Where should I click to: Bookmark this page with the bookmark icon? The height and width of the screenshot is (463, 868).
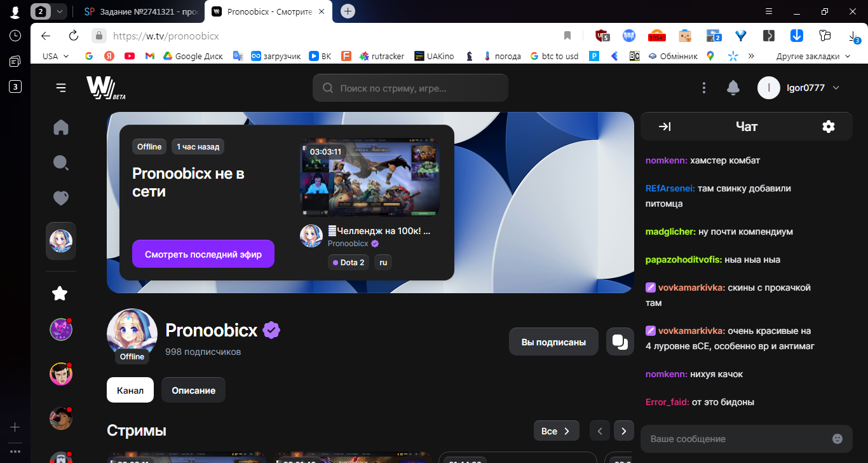(567, 36)
